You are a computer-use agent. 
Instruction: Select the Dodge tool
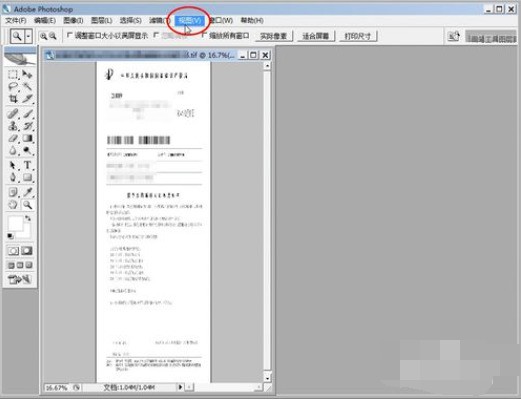coord(27,151)
